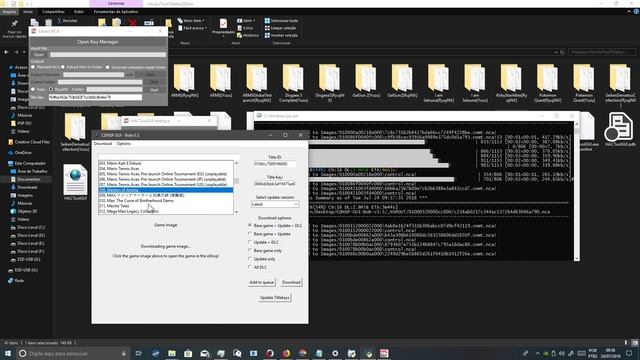Click the game list scroll-down arrow
640x360 pixels.
point(236,212)
